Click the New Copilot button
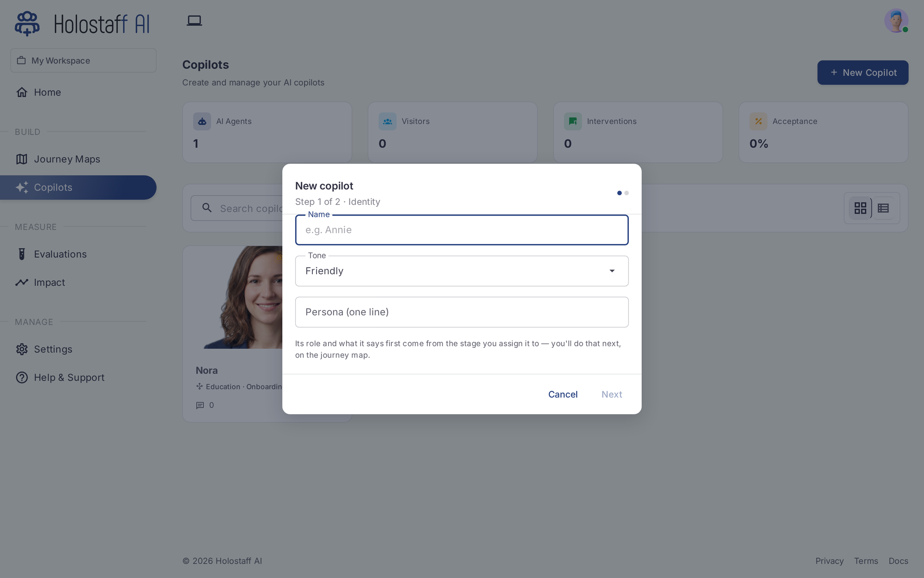Viewport: 924px width, 578px height. pyautogui.click(x=863, y=73)
